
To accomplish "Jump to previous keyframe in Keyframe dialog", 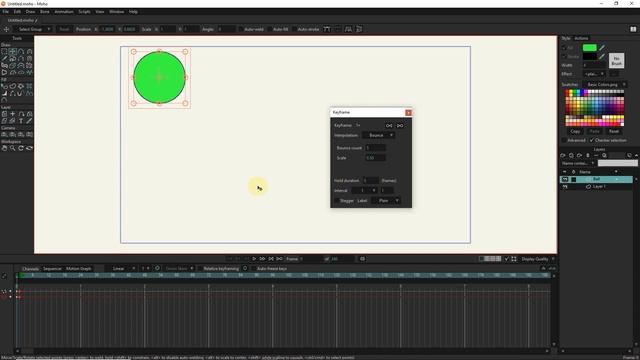I will 389,126.
